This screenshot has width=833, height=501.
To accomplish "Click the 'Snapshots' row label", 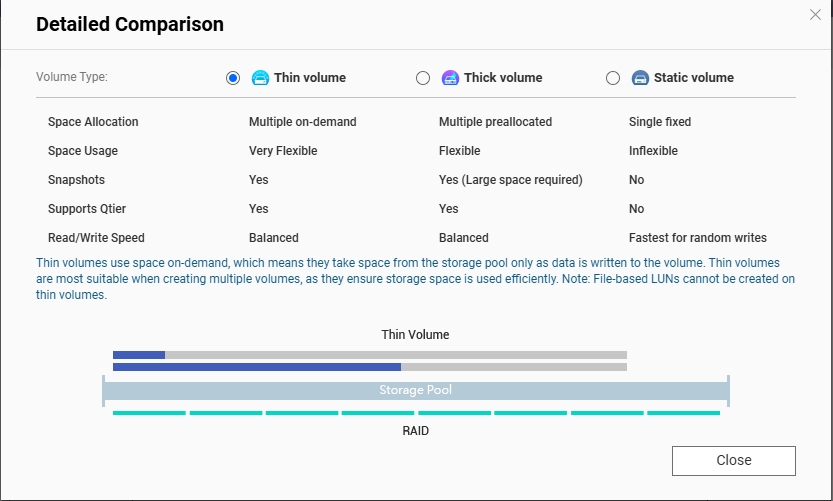I will coord(76,180).
